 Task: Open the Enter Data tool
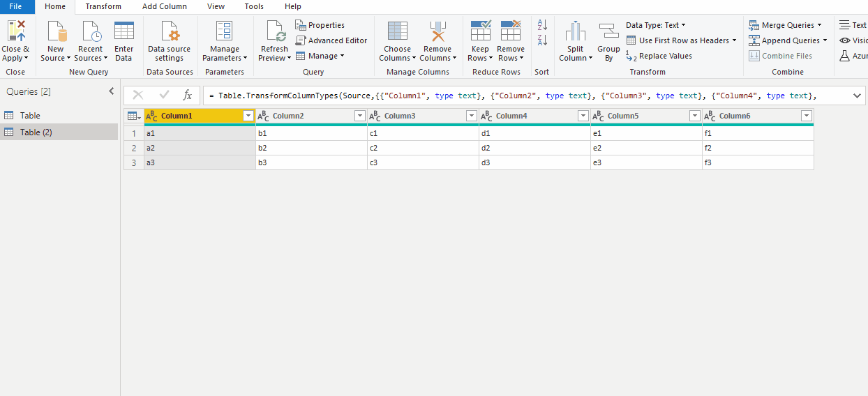coord(124,31)
